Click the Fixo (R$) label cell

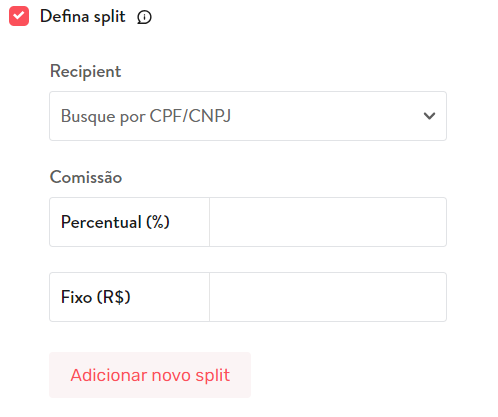point(129,297)
